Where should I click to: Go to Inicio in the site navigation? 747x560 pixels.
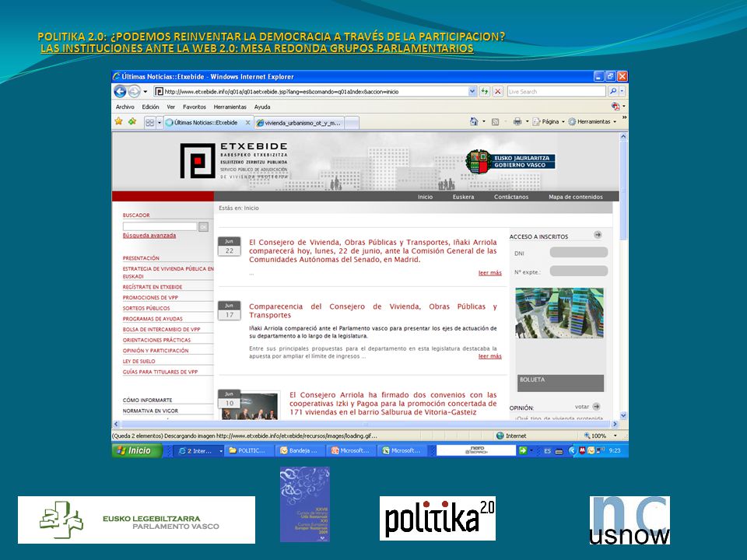[426, 197]
